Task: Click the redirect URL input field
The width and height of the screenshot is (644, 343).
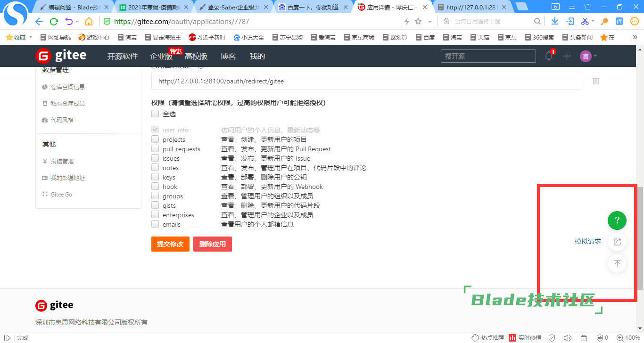Action: (x=366, y=81)
